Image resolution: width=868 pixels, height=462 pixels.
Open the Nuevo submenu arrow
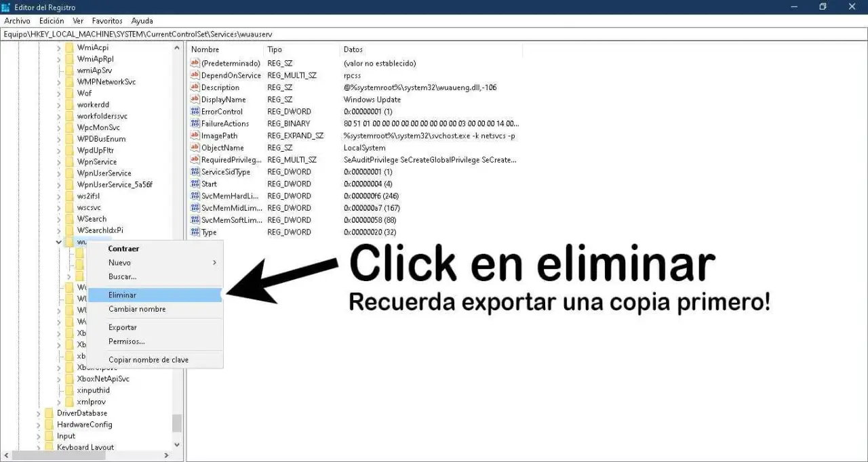[215, 263]
